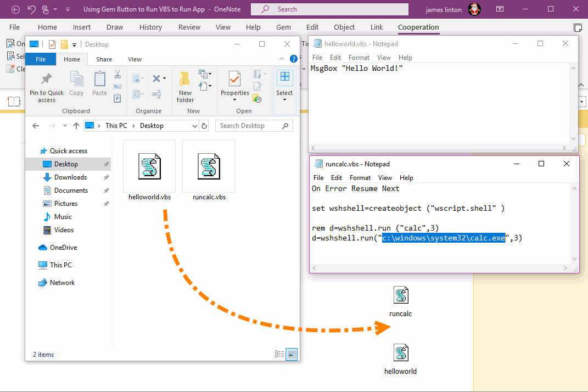Open the Gem tab in OneNote
The width and height of the screenshot is (588, 392).
283,27
